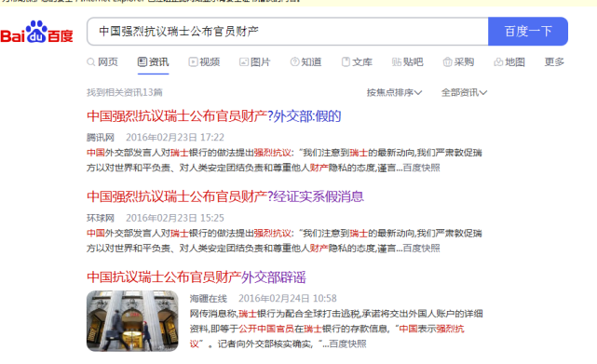Click the date 2016年02月23日 17:22
The height and width of the screenshot is (364, 597).
point(175,138)
